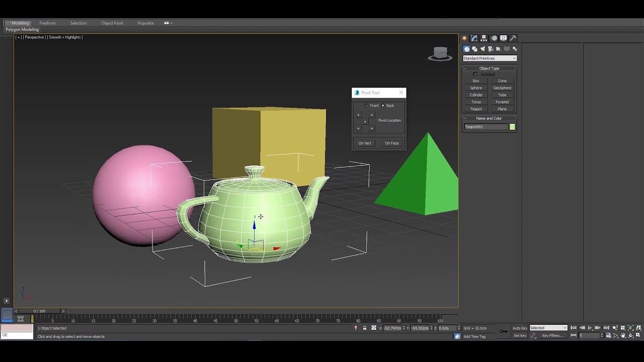Open the Selected key-set dropdown
This screenshot has width=644, height=362.
(x=548, y=327)
